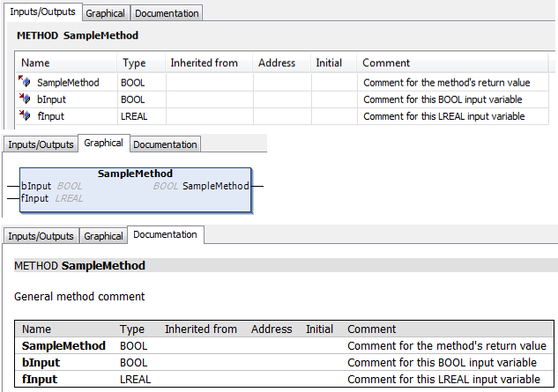Click the Address header in Inputs/Outputs table
The width and height of the screenshot is (558, 392).
click(282, 63)
